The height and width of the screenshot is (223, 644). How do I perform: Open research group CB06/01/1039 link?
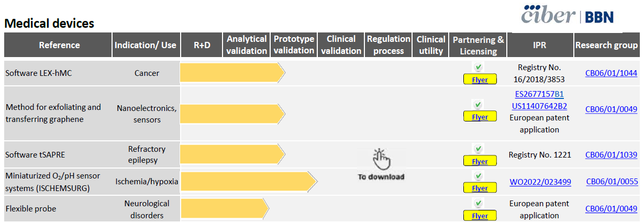point(611,155)
